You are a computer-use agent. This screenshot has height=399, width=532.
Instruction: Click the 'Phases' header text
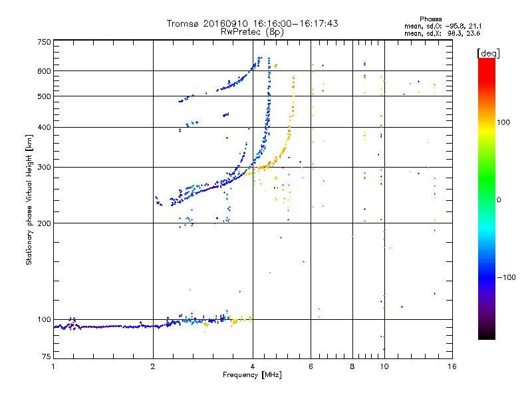click(430, 19)
